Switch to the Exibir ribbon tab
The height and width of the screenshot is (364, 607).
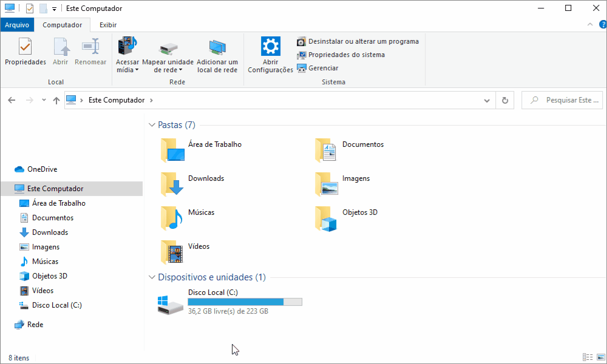108,25
